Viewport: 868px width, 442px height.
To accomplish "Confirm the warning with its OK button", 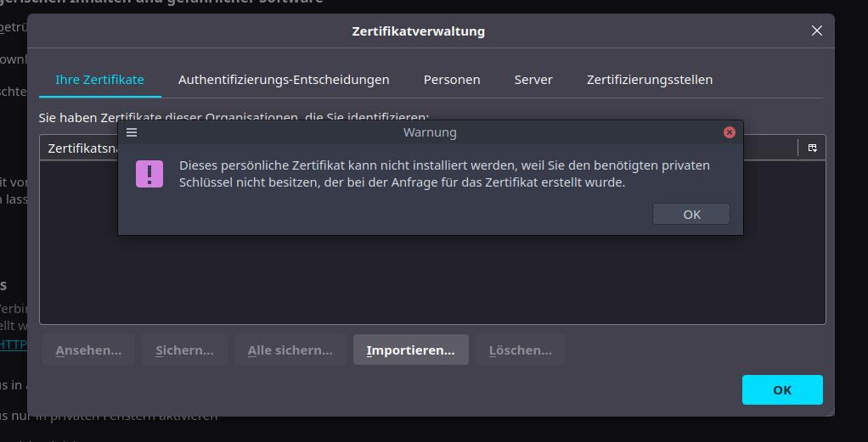I will point(691,214).
